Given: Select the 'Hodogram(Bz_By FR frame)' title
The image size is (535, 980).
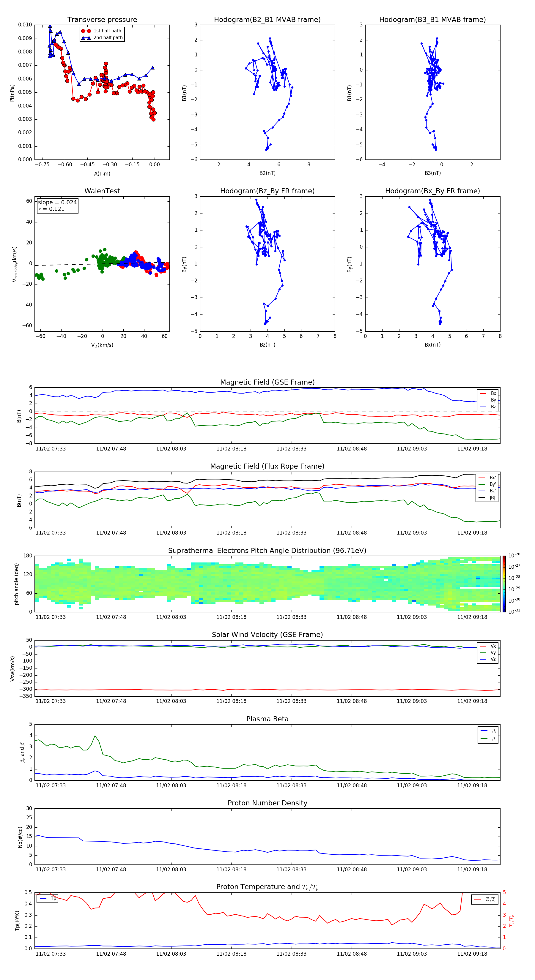Looking at the screenshot, I should (x=267, y=191).
